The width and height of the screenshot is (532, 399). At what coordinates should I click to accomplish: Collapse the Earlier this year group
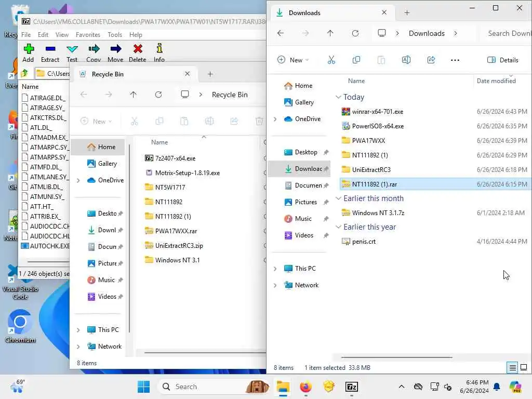[338, 227]
